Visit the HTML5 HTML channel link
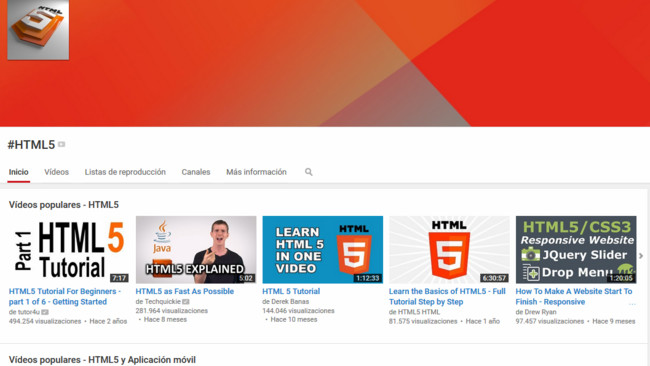The image size is (650, 366). (419, 312)
